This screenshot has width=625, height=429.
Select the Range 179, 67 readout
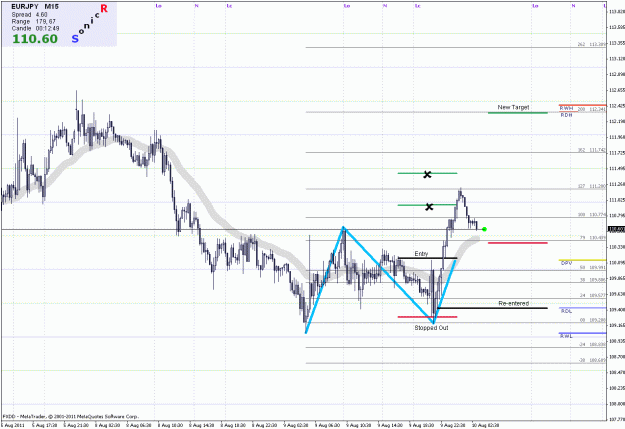coord(33,22)
